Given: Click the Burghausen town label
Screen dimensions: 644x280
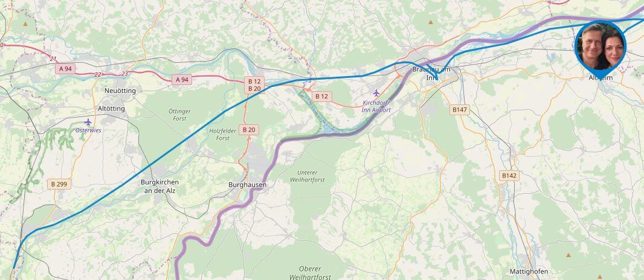Looking at the screenshot, I should [247, 185].
